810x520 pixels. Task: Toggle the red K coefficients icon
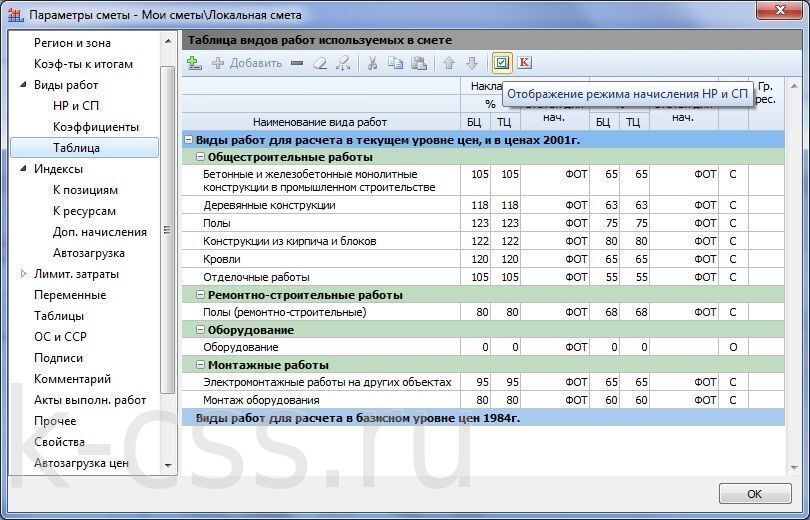[524, 63]
